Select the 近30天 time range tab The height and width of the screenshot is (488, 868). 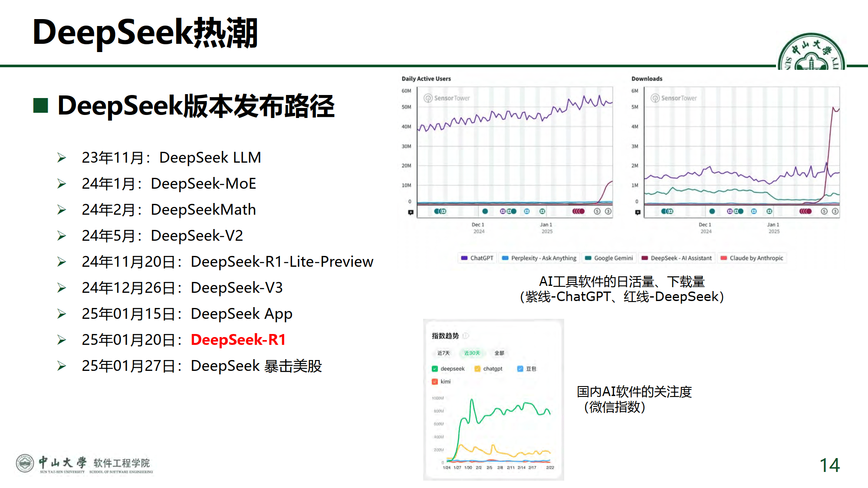[472, 353]
